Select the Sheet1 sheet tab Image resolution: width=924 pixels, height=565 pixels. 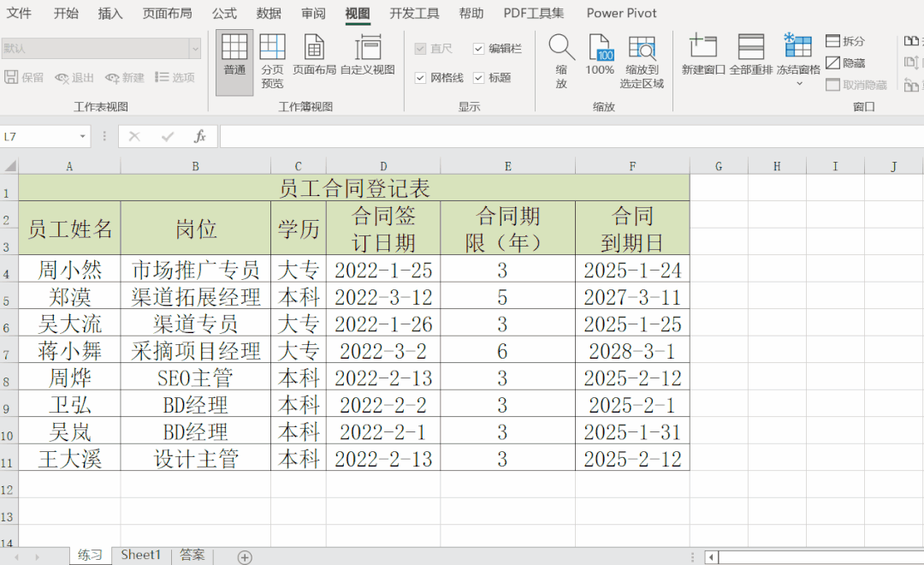pyautogui.click(x=140, y=555)
